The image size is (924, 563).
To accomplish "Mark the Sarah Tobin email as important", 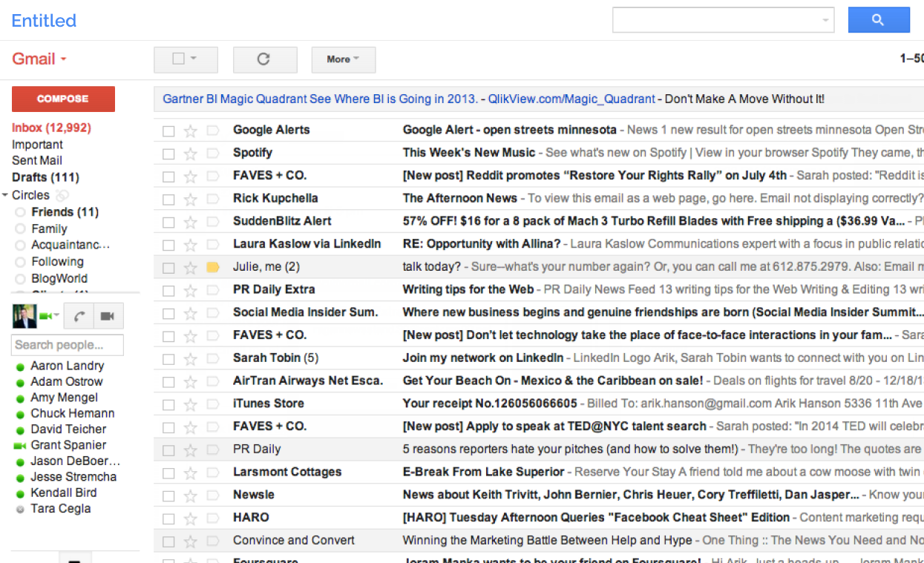I will [x=212, y=359].
